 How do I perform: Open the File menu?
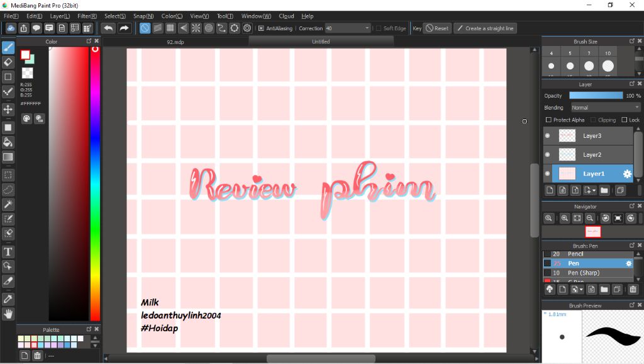click(11, 16)
